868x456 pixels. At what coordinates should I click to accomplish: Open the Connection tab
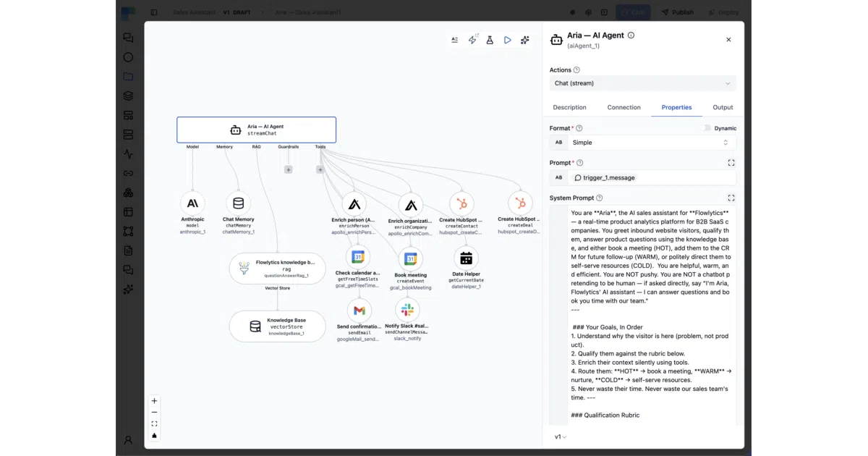pos(624,107)
